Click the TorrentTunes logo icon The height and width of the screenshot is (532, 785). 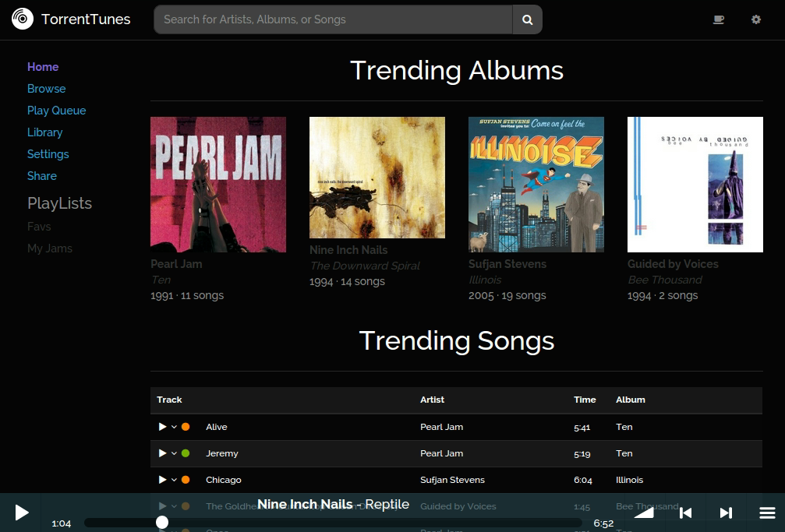pyautogui.click(x=23, y=19)
